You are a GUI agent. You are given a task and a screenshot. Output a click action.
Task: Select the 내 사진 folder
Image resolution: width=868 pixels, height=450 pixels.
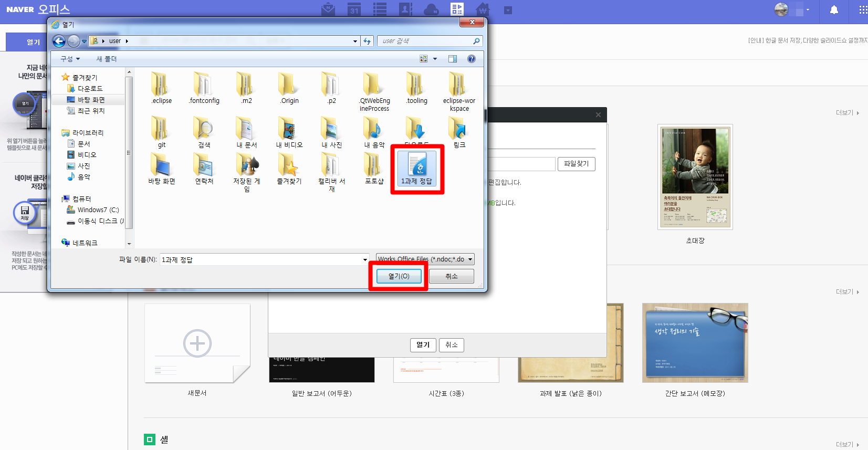click(x=332, y=132)
